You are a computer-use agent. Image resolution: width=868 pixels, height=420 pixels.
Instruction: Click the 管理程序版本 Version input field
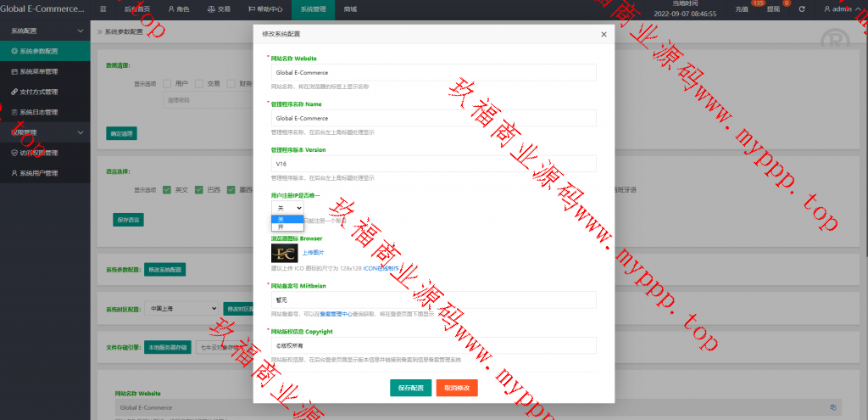pyautogui.click(x=433, y=163)
